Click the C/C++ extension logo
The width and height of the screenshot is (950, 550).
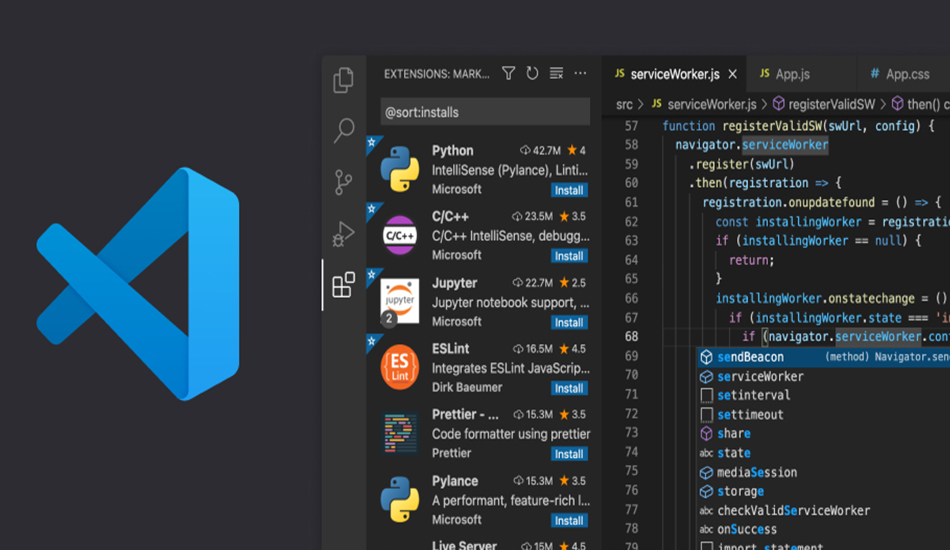pos(400,235)
